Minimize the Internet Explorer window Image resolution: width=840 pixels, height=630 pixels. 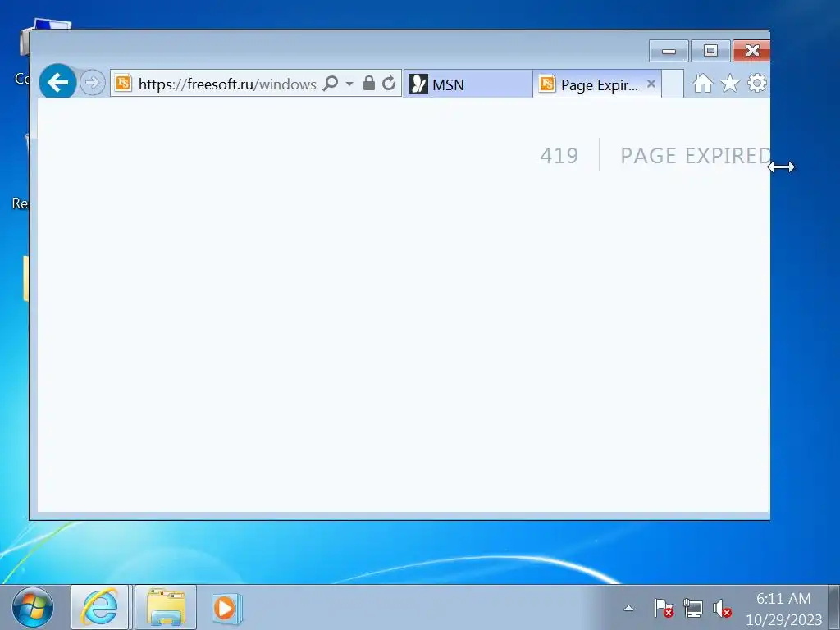[x=669, y=51]
